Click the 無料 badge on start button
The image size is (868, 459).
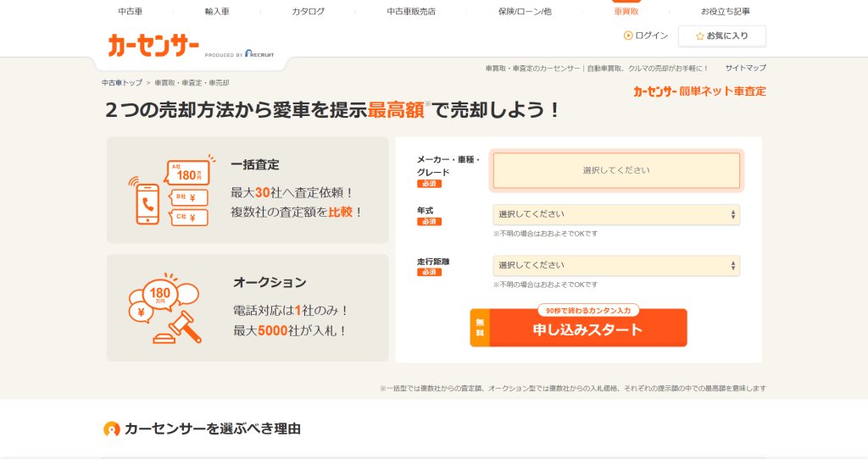pos(480,328)
